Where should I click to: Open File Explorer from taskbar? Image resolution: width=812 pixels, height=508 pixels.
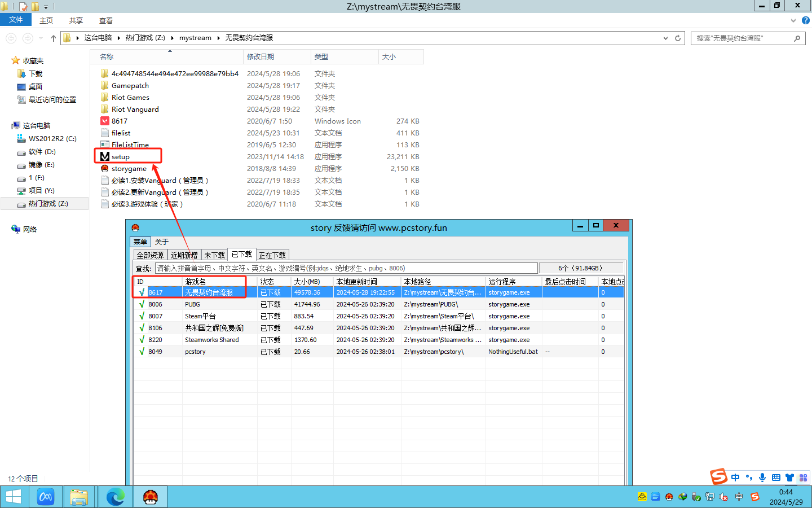(79, 497)
